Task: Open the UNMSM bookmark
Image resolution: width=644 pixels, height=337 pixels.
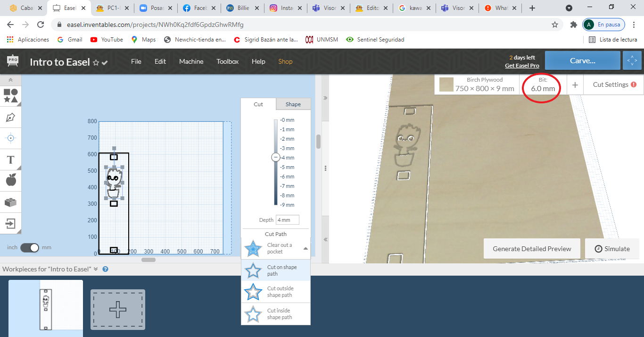Action: pyautogui.click(x=322, y=40)
